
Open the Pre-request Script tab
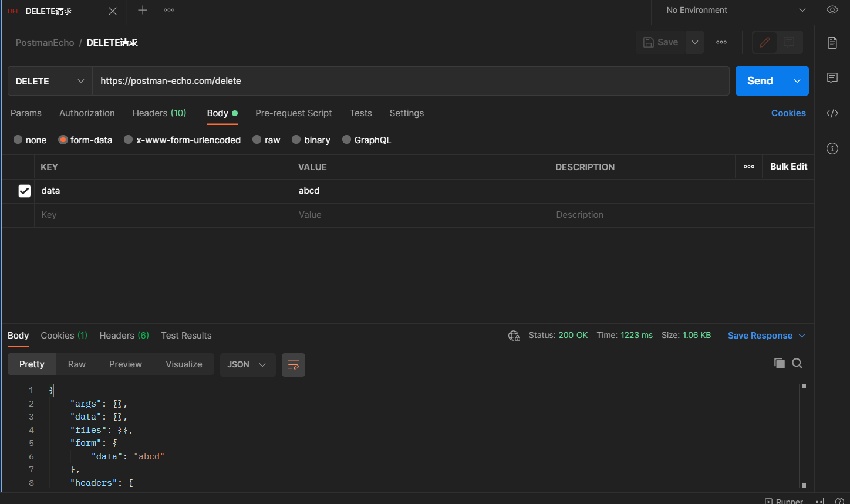tap(294, 113)
